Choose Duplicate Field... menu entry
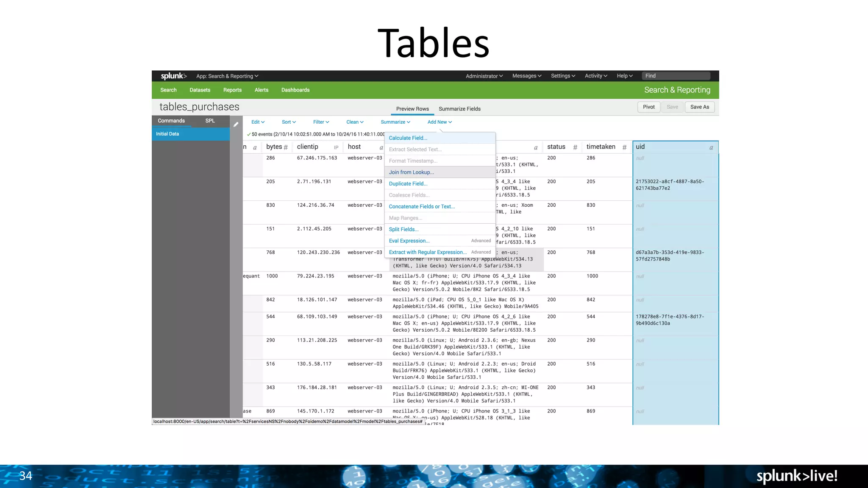This screenshot has height=488, width=868. tap(440, 184)
